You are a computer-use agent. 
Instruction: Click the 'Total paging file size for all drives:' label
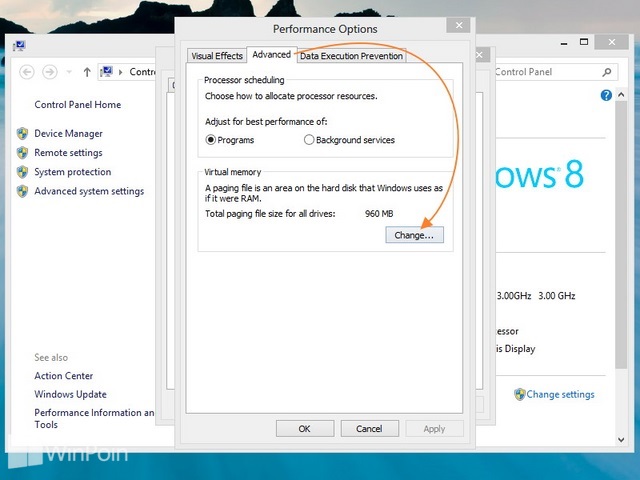pos(270,213)
